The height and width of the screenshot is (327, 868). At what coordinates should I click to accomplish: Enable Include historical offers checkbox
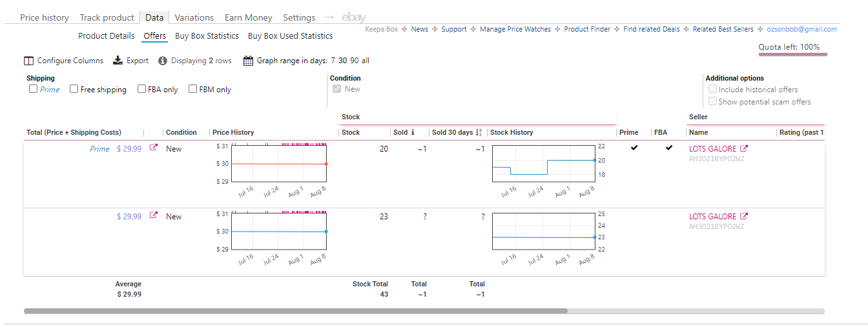click(712, 89)
